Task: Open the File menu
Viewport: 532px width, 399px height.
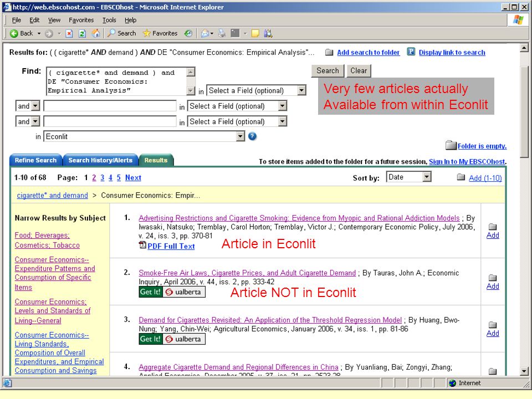Action: (x=16, y=20)
